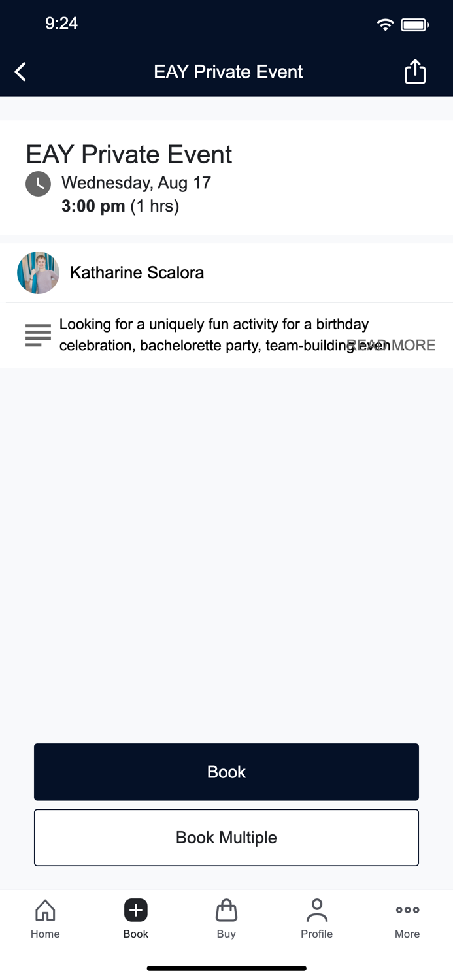Open the Book tab in bottom bar
The image size is (453, 980).
[x=135, y=919]
